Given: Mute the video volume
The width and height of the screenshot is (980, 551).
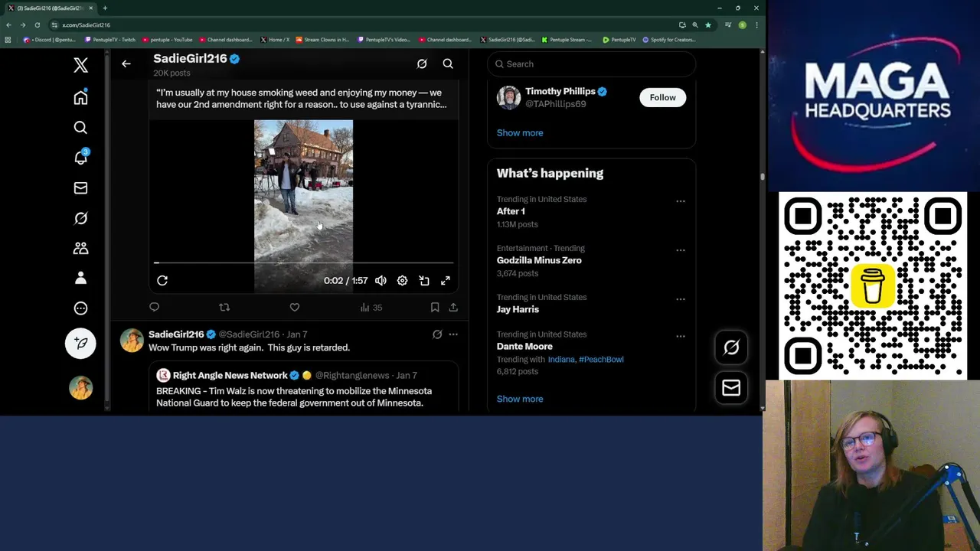Looking at the screenshot, I should pos(381,281).
